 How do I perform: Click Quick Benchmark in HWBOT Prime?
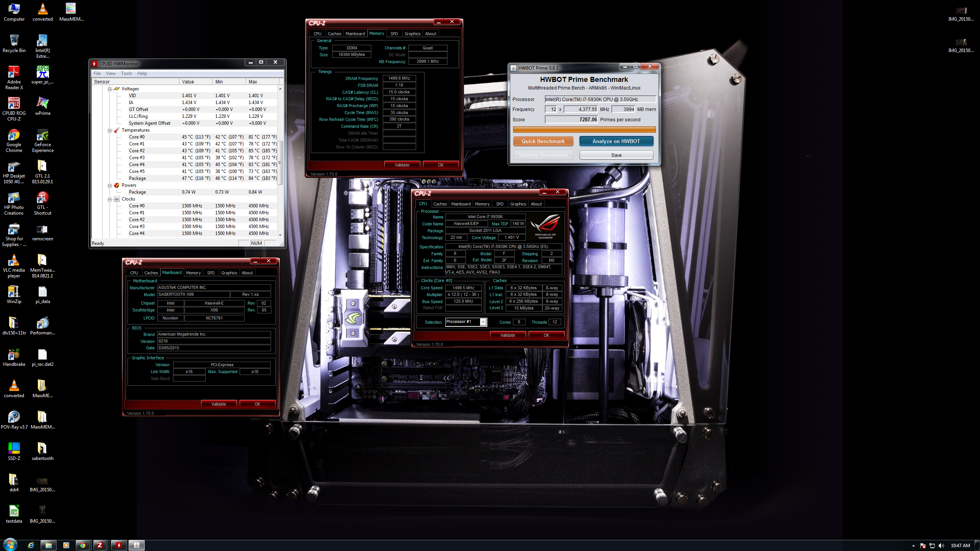tap(543, 141)
